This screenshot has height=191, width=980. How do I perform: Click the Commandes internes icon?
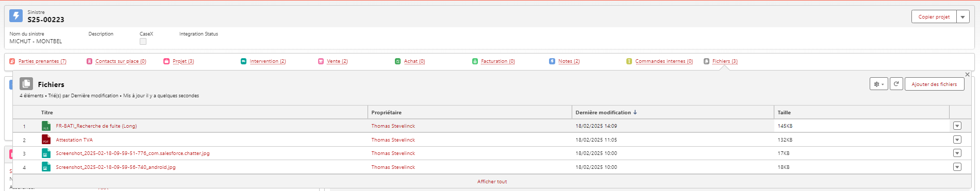(x=629, y=61)
